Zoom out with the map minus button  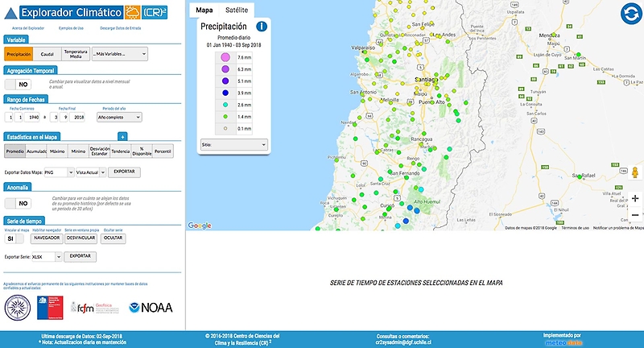pyautogui.click(x=635, y=215)
